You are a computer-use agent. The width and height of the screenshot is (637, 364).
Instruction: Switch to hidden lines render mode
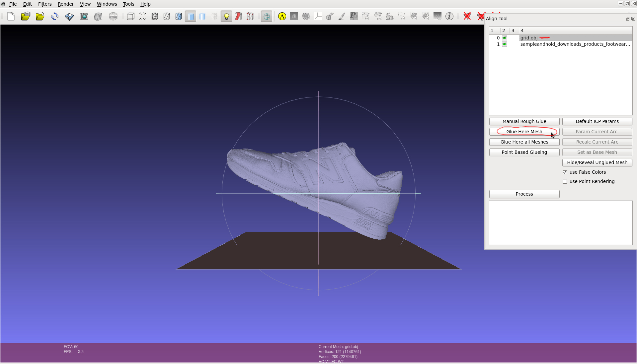[x=167, y=16]
